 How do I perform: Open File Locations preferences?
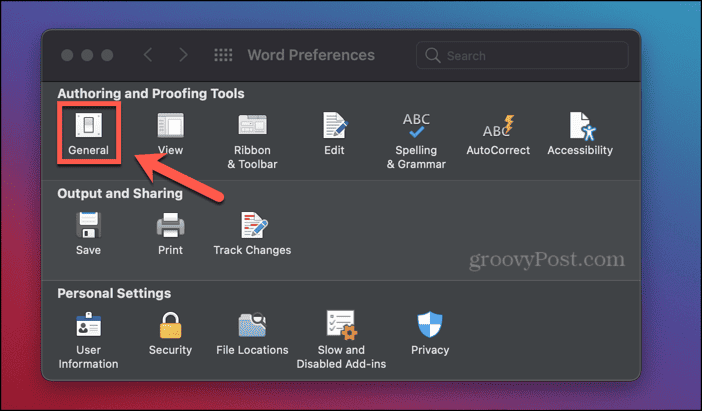[x=253, y=334]
